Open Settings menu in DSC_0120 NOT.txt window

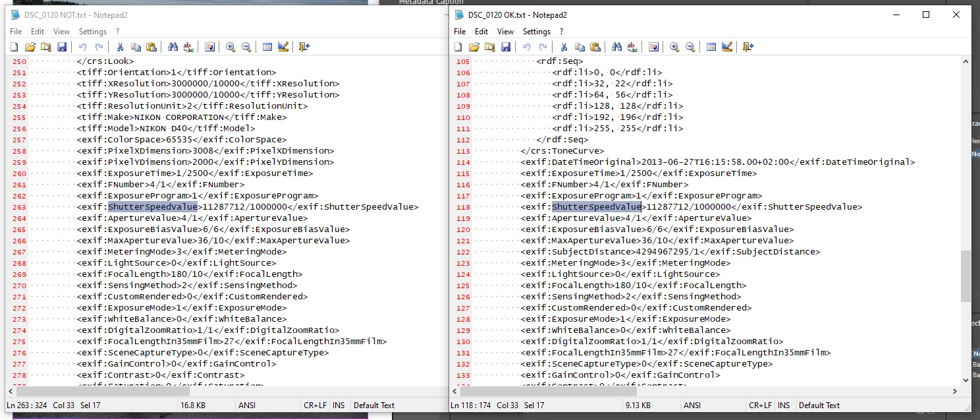[x=93, y=32]
